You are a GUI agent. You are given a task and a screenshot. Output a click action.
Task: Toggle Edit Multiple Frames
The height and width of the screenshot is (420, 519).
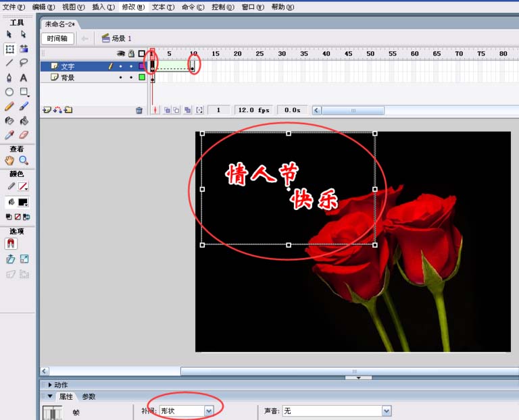(x=188, y=110)
